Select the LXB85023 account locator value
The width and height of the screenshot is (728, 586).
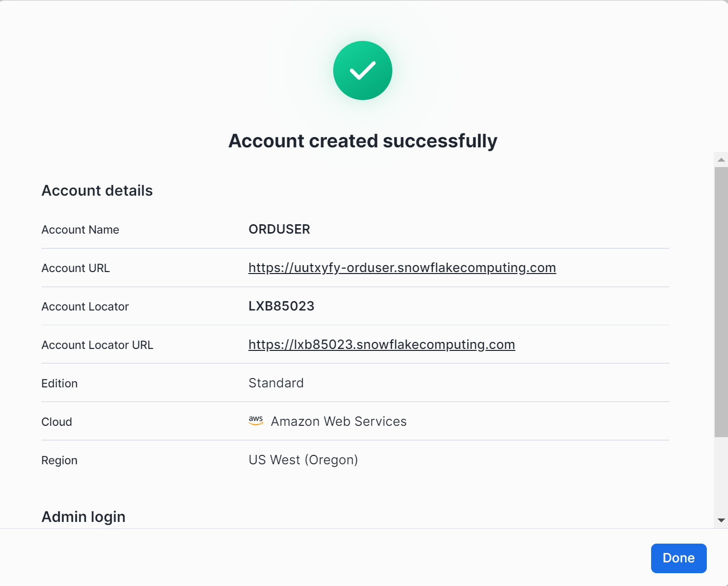(281, 306)
